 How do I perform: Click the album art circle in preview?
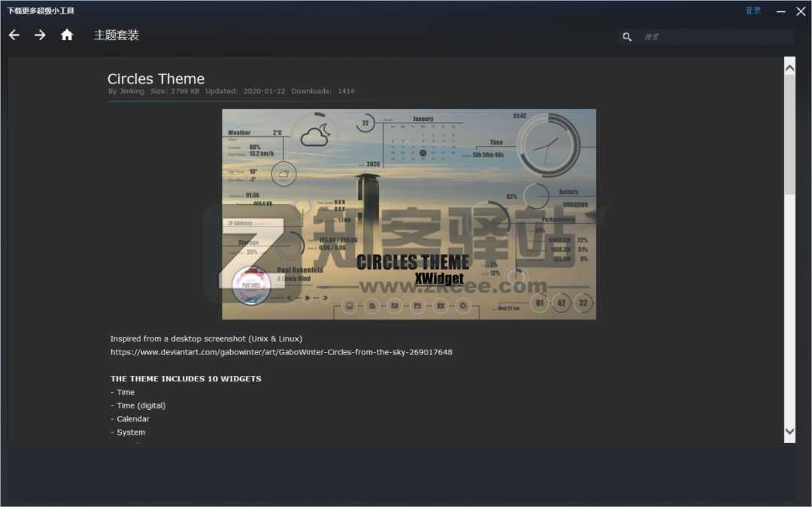(251, 286)
